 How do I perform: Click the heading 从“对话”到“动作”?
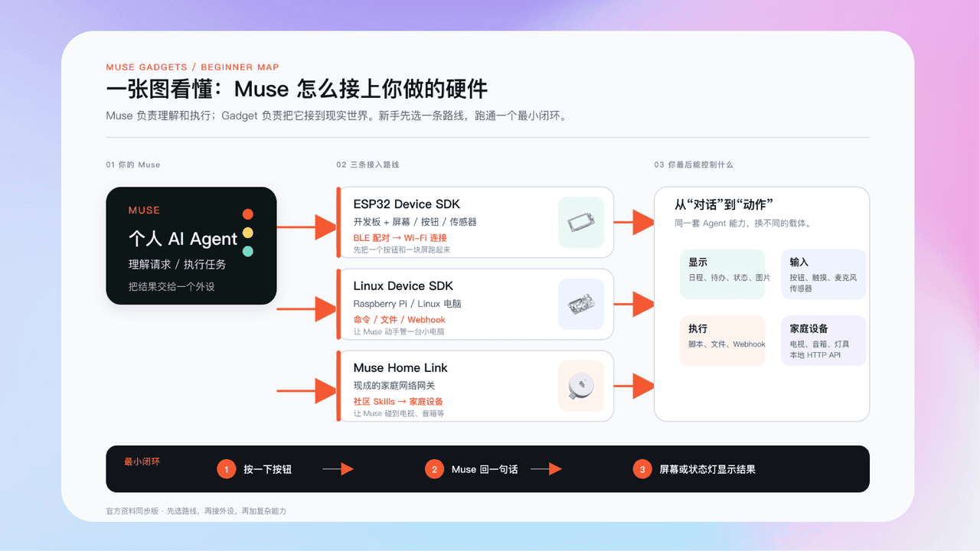(x=724, y=205)
